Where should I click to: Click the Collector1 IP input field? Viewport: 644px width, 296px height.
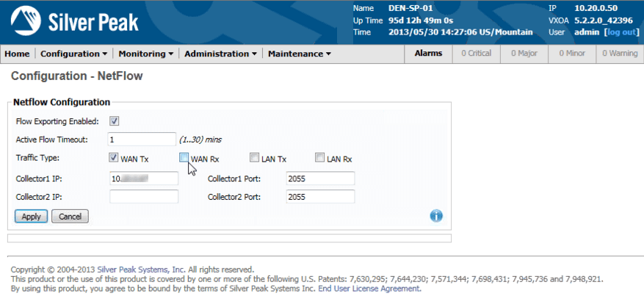tap(144, 178)
